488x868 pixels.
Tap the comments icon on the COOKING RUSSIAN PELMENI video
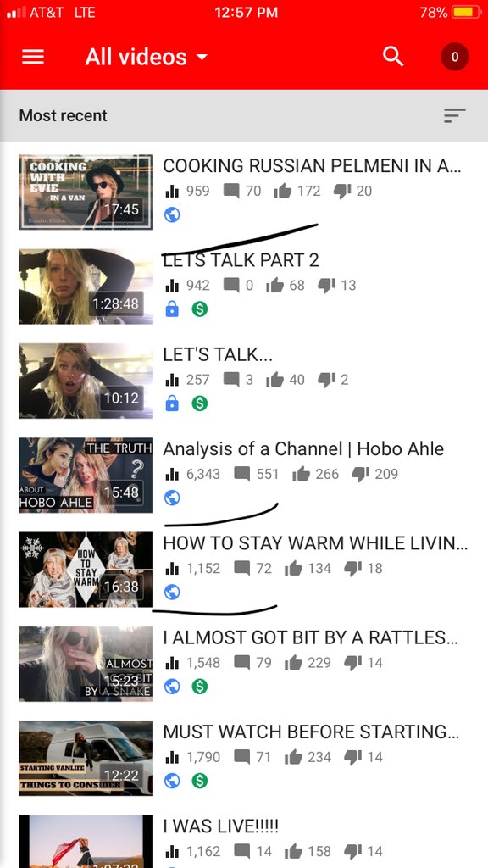231,191
